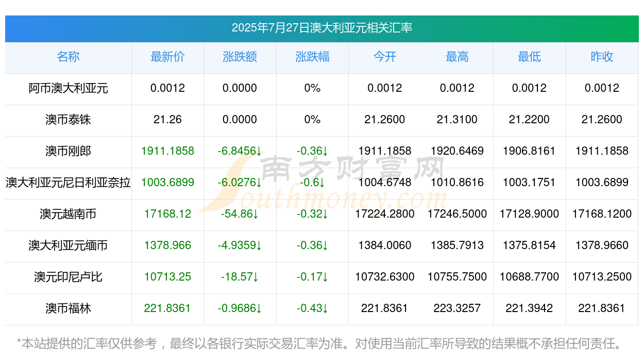Image resolution: width=644 pixels, height=360 pixels.
Task: Select the 今开 column header
Action: [385, 57]
